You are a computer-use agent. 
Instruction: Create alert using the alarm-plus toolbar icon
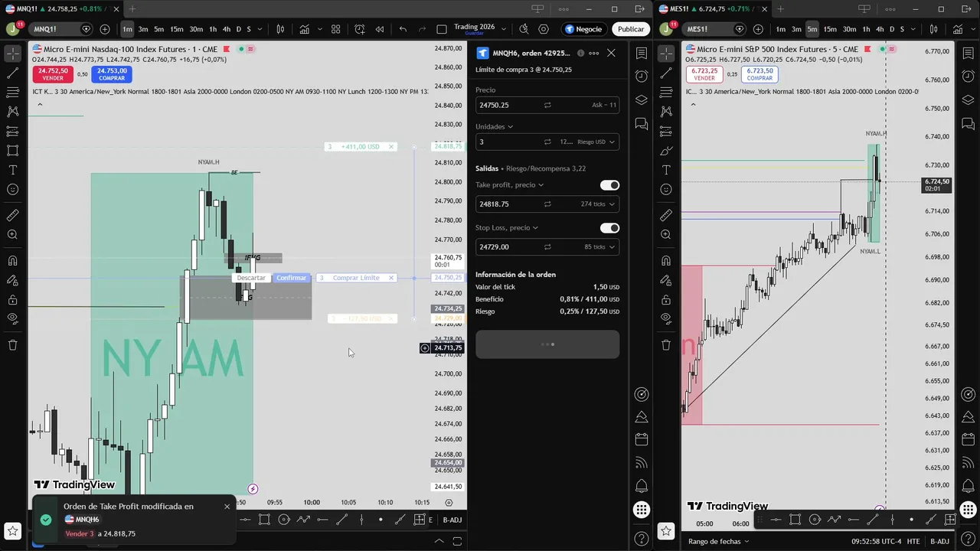360,29
